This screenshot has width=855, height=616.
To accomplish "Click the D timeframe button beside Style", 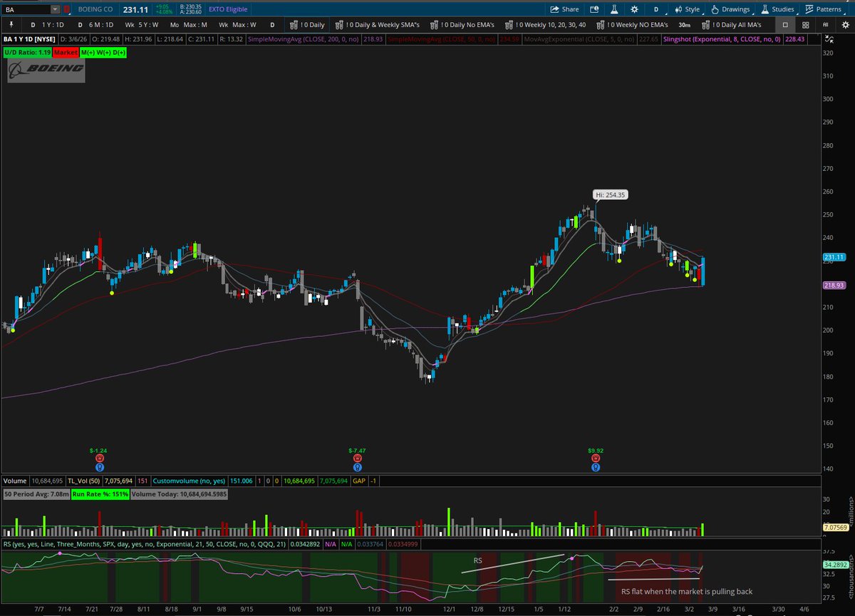I will click(x=656, y=9).
